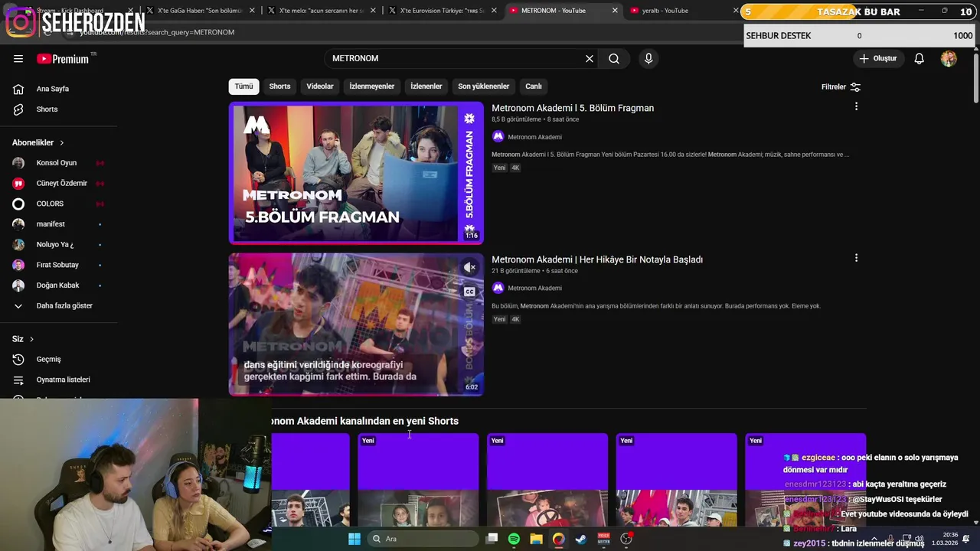
Task: Open Spotify from the taskbar
Action: 514,539
